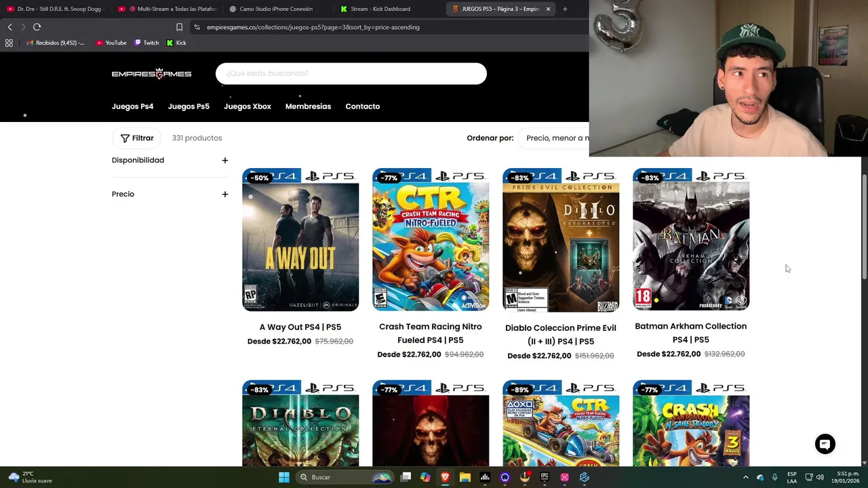Open Diablo Prime Evil Collection cover
868x488 pixels.
(x=561, y=240)
